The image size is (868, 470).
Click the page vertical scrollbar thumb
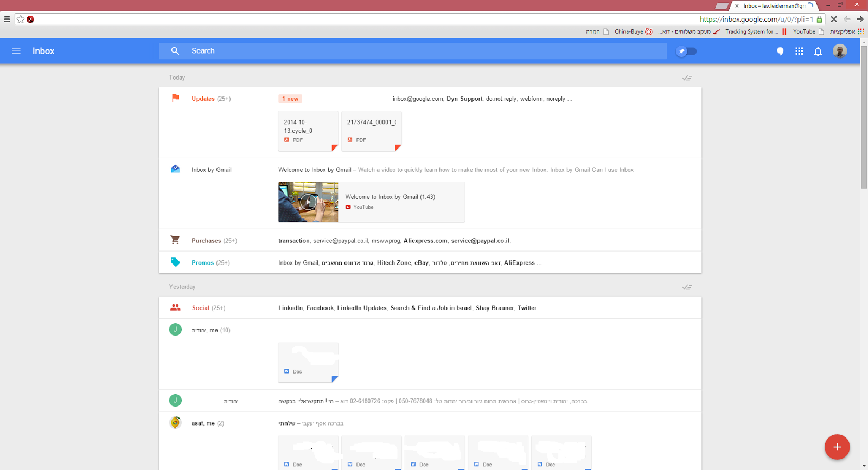coord(864,117)
